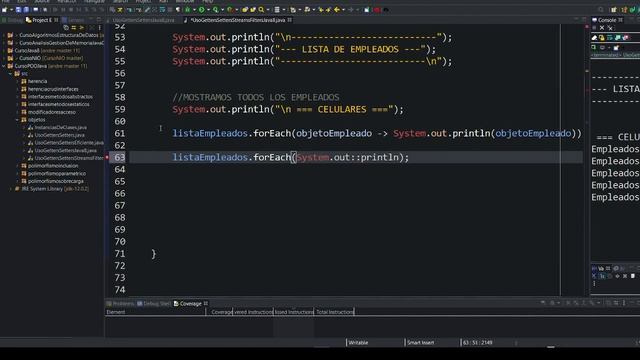
Task: Click the Smart Insert status bar entry
Action: 420,342
